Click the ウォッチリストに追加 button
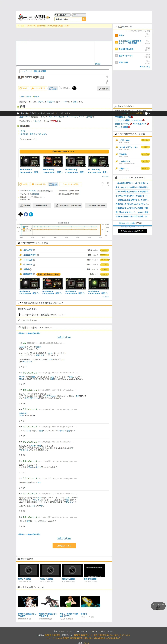 71,184
